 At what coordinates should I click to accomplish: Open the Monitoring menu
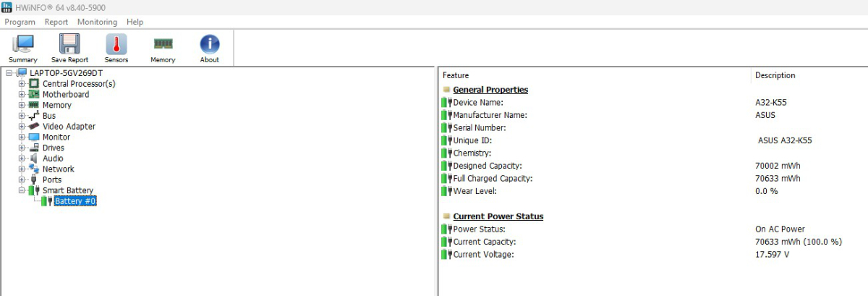[97, 22]
